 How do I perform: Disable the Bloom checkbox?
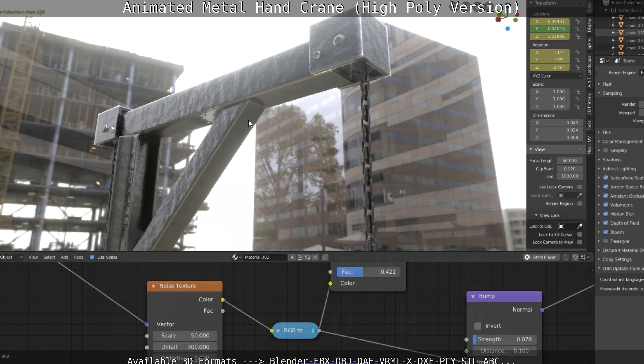(x=605, y=232)
